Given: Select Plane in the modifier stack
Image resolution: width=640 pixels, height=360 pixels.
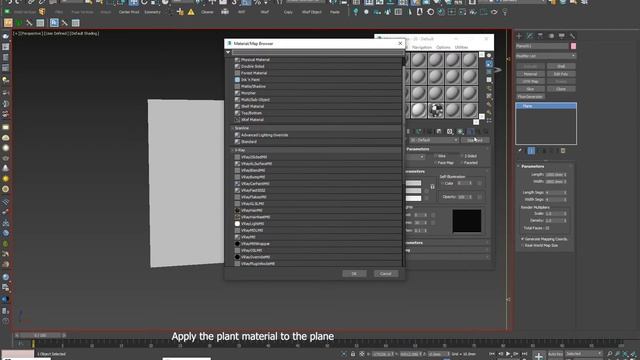Looking at the screenshot, I should click(546, 106).
